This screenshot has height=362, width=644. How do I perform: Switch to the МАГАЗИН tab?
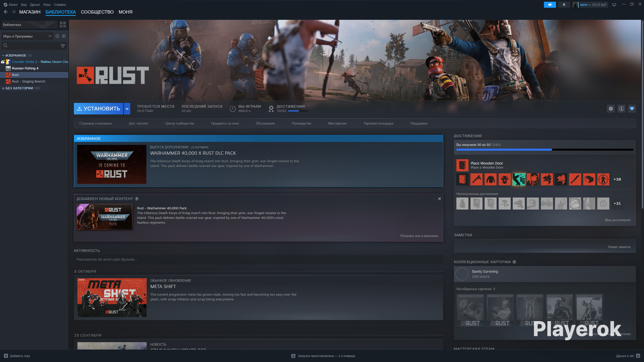[30, 12]
